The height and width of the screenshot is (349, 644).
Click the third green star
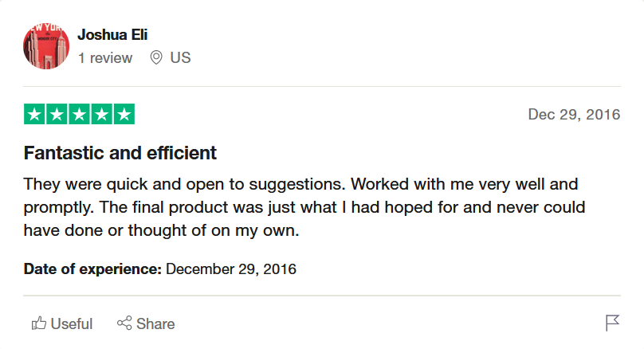79,114
